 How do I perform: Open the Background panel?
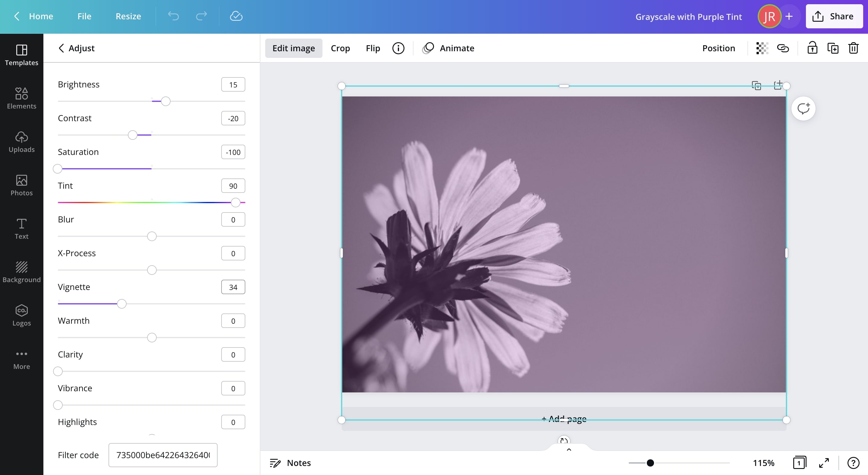(21, 272)
